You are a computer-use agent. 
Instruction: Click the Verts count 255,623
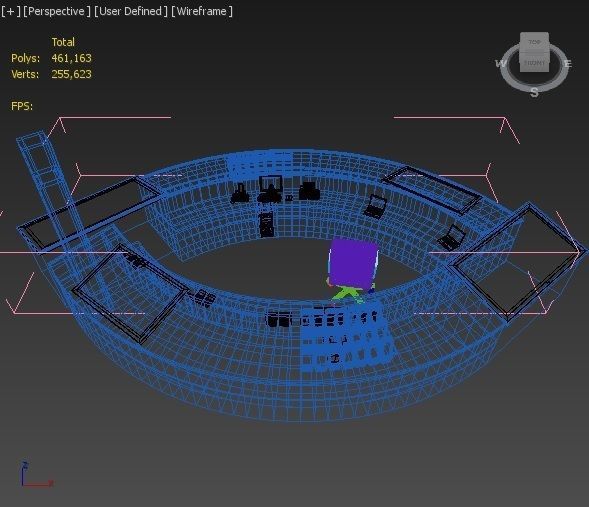(71, 74)
